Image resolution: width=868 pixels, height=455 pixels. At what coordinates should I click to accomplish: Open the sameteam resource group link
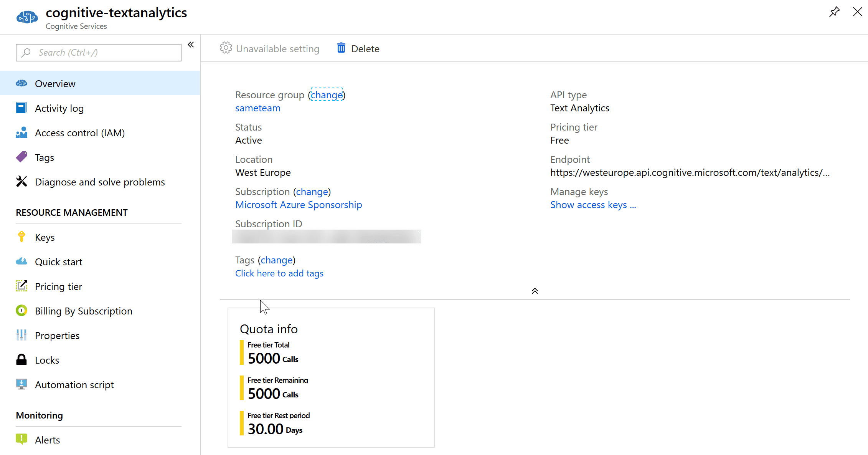click(258, 108)
